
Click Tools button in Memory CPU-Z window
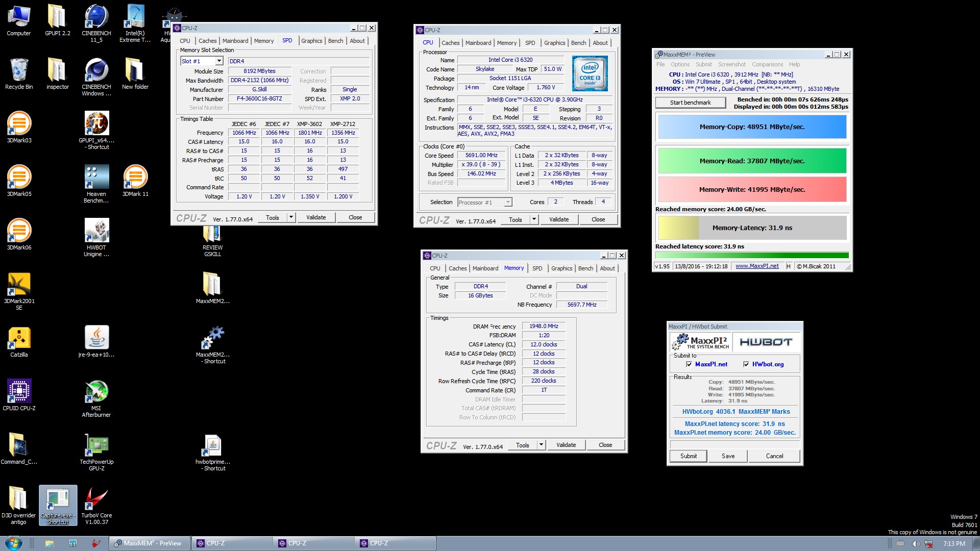(522, 445)
